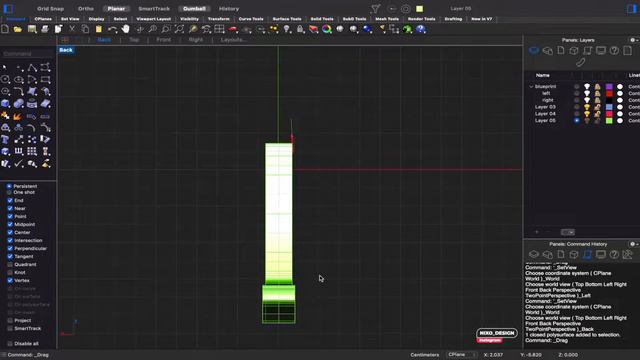The width and height of the screenshot is (640, 360).
Task: Click the Undo arrow icon
Action: point(112,29)
